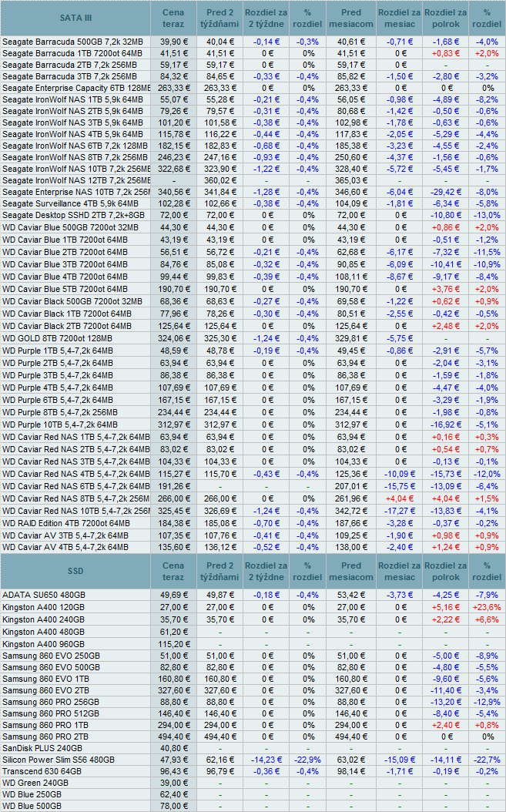Screen dimensions: 506x812
Task: Select -16,92 € value in WD Purple 10TB row
Action: click(446, 424)
